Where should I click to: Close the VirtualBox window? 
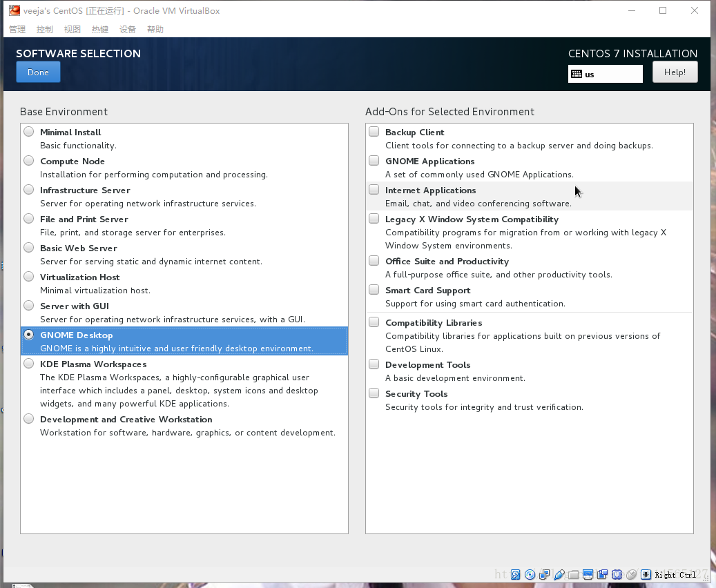tap(695, 10)
